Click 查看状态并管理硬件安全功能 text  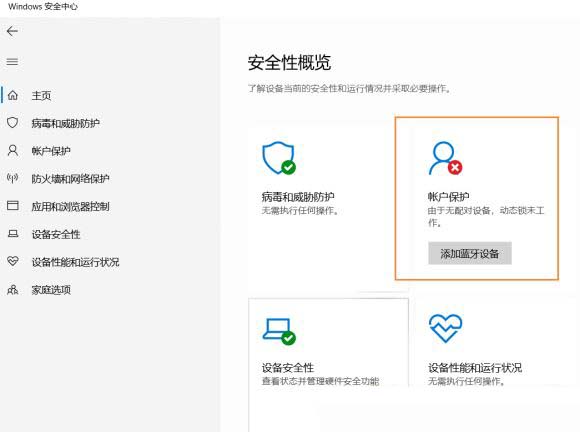pos(320,381)
